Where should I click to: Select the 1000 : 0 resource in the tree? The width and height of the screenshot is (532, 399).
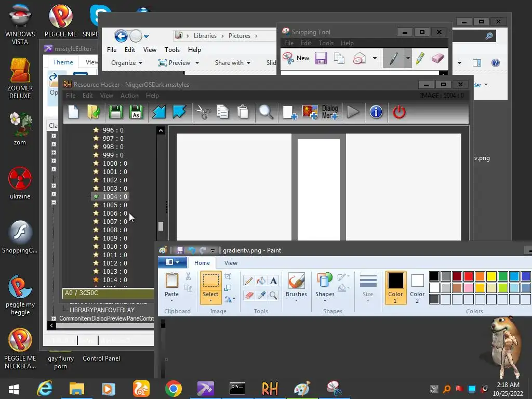pyautogui.click(x=115, y=164)
